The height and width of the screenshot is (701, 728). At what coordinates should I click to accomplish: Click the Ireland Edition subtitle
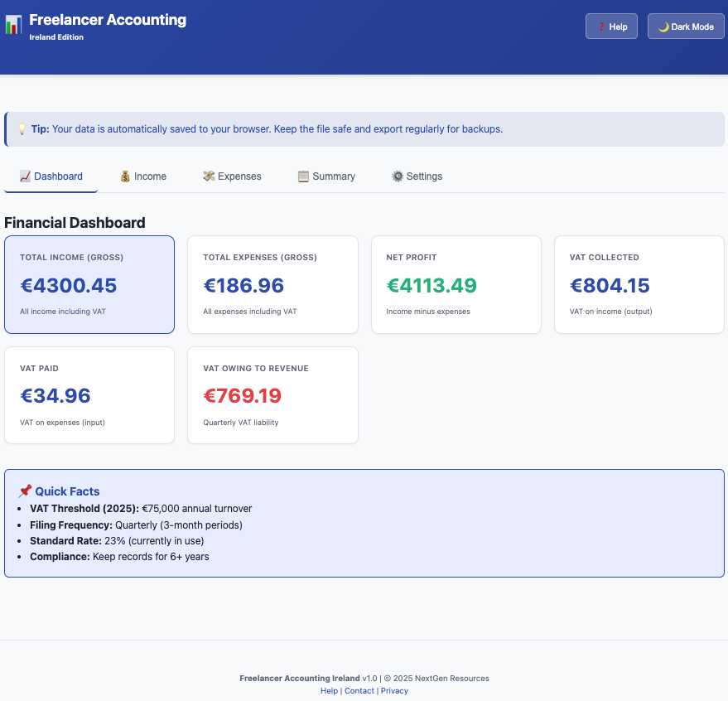point(56,37)
